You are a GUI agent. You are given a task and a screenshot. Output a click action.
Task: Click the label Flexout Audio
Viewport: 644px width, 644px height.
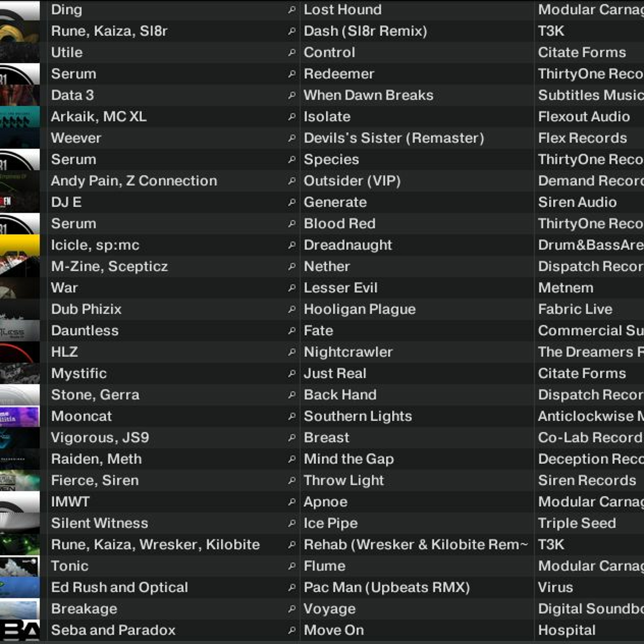584,117
